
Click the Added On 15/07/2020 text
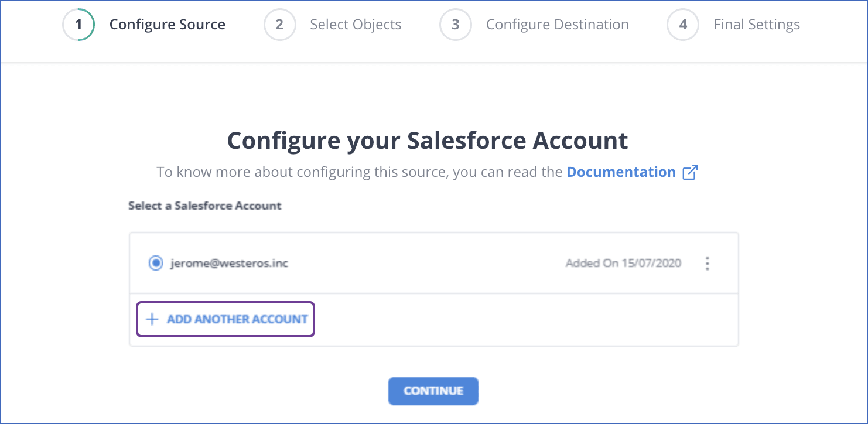pos(623,264)
